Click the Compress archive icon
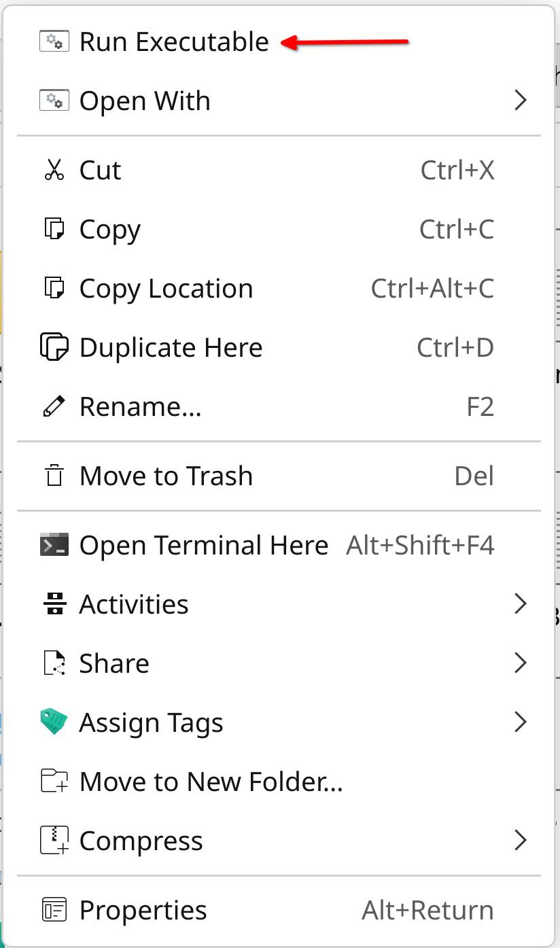The height and width of the screenshot is (948, 560). coord(54,841)
